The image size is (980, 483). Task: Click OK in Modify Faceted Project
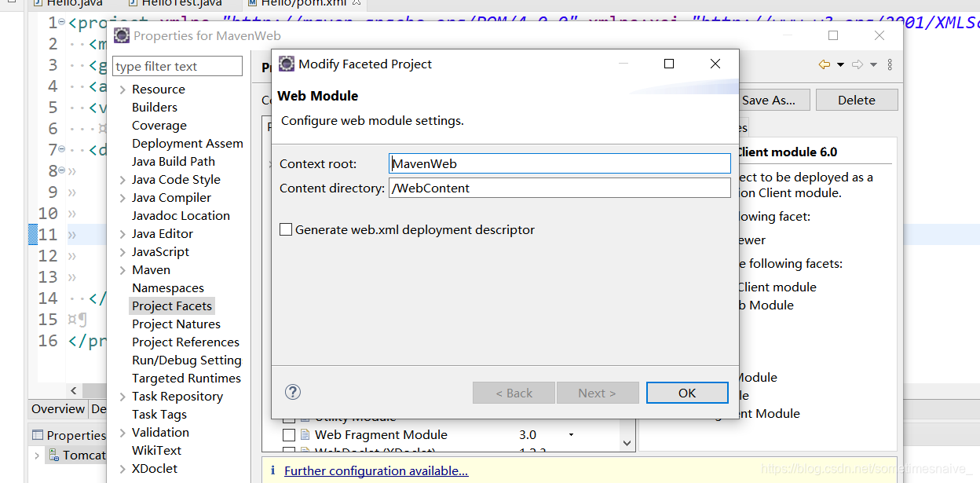coord(687,393)
